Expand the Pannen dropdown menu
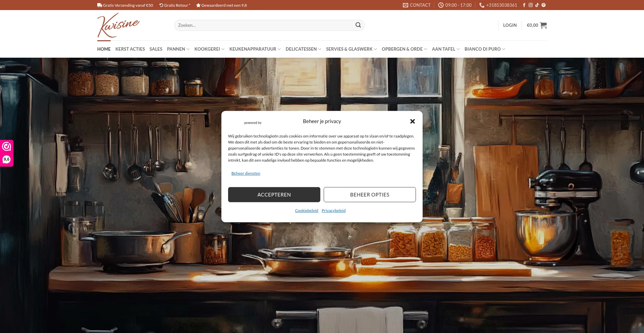Image resolution: width=644 pixels, height=333 pixels. click(178, 49)
